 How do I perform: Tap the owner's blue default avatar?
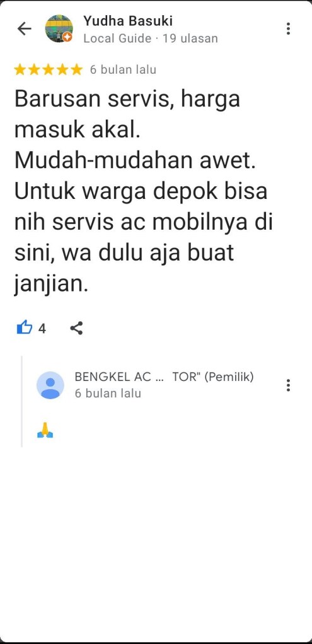pos(50,385)
